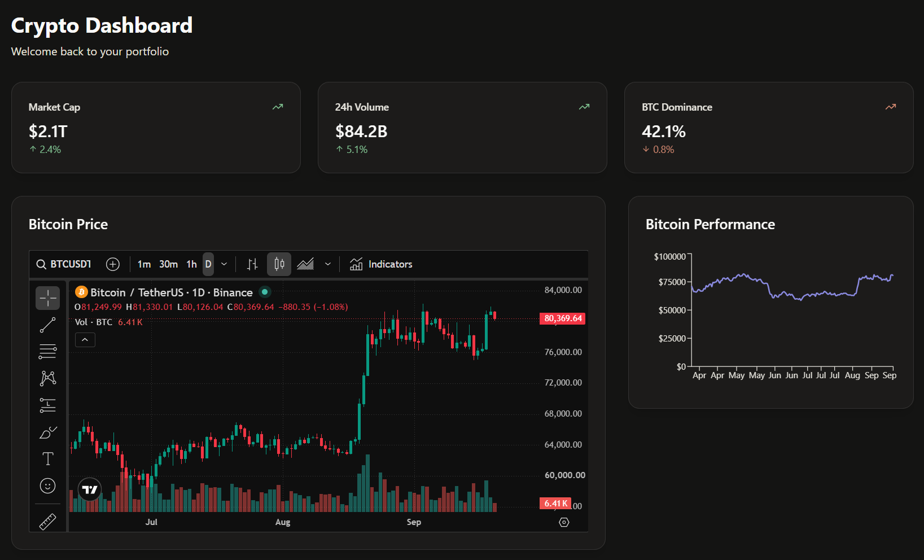Open BTCUSDT symbol search
This screenshot has height=560, width=924.
64,264
